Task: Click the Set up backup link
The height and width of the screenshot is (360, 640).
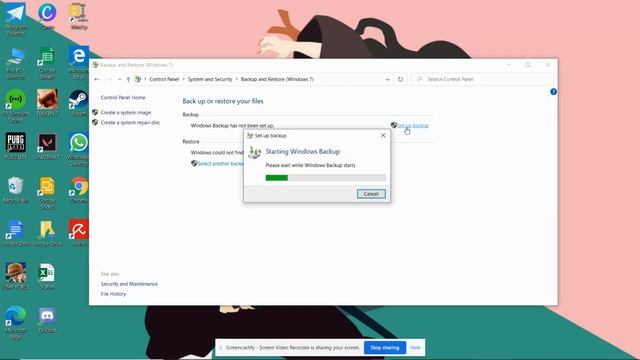Action: [x=413, y=126]
